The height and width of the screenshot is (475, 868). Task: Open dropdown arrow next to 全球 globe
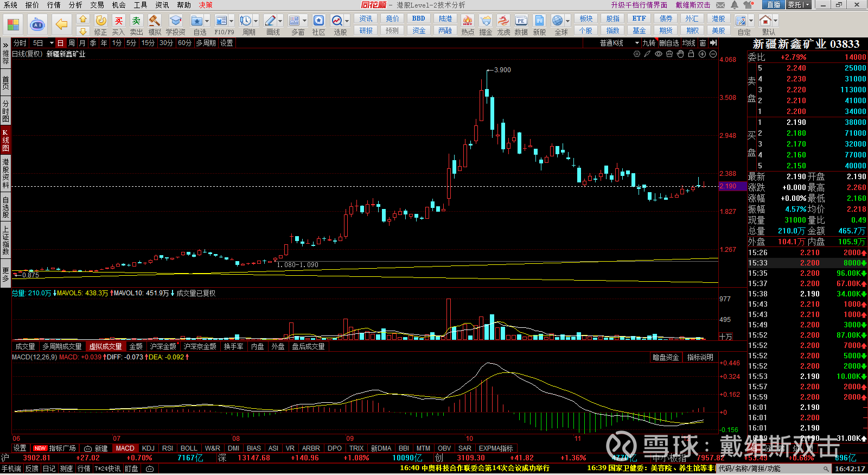pyautogui.click(x=568, y=21)
